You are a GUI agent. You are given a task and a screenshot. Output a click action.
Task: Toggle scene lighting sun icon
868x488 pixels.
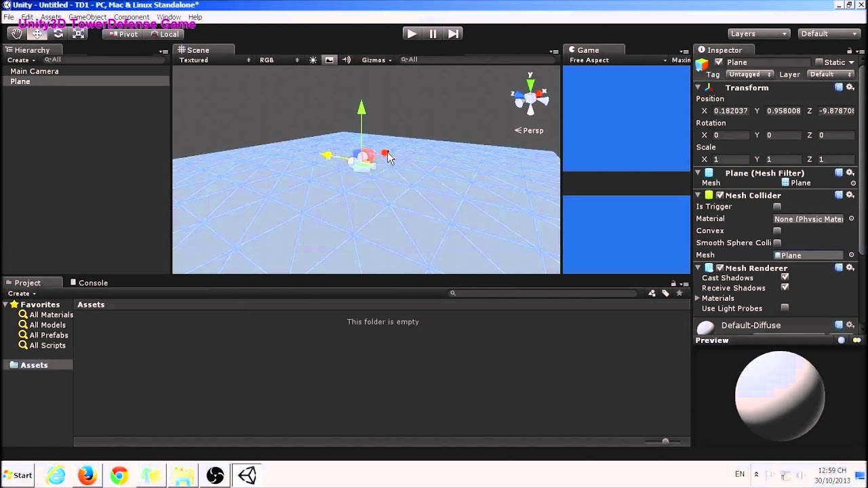(x=313, y=60)
